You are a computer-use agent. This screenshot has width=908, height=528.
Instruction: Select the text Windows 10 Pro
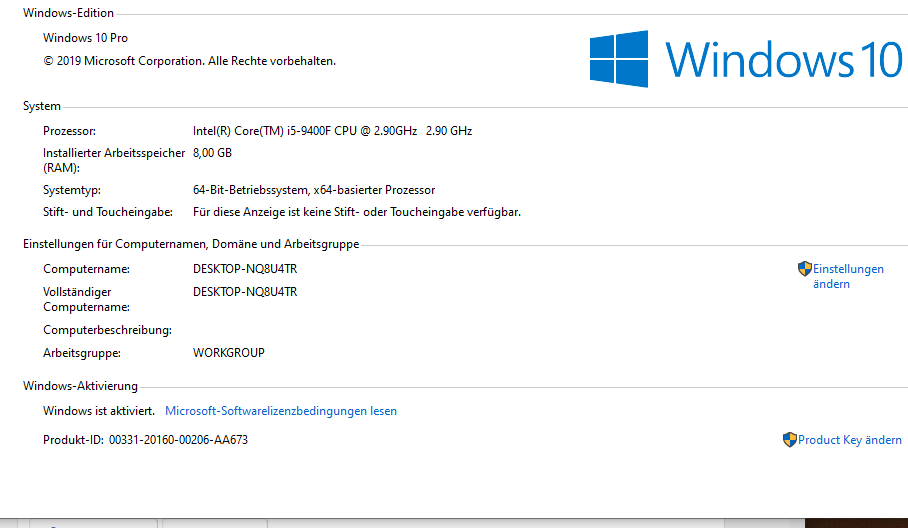[x=85, y=38]
